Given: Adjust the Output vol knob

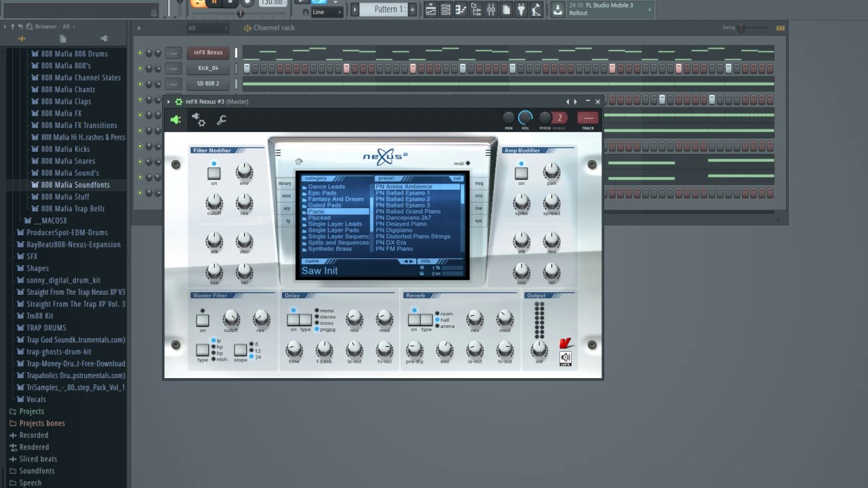Looking at the screenshot, I should [x=539, y=349].
